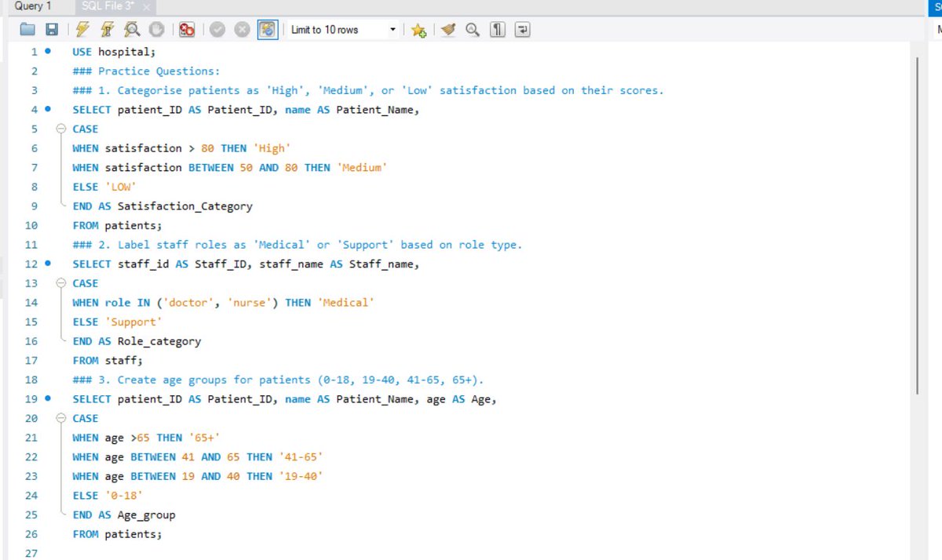942x560 pixels.
Task: Click the statement marker dot on line 1
Action: (47, 52)
